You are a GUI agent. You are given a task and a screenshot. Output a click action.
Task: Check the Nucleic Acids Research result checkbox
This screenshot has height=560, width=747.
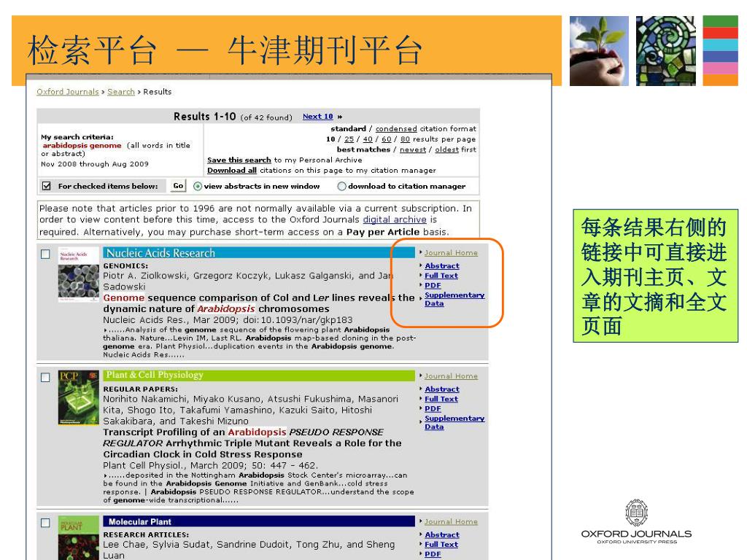click(45, 254)
